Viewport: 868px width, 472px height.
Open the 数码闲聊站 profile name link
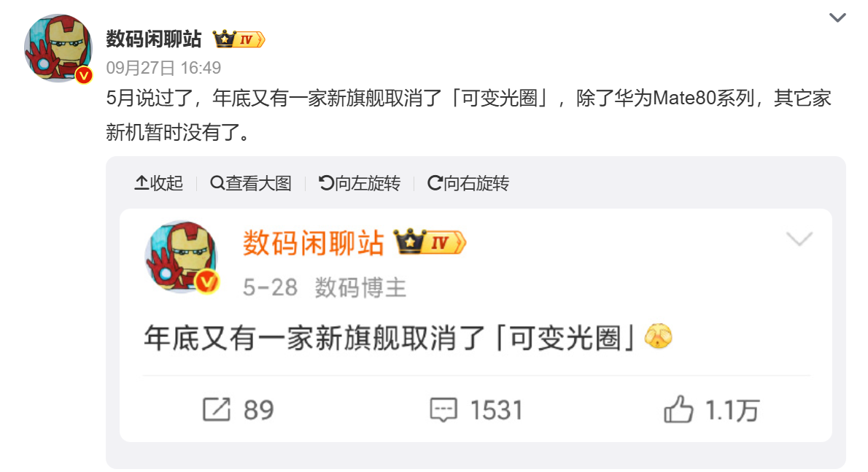coord(154,39)
